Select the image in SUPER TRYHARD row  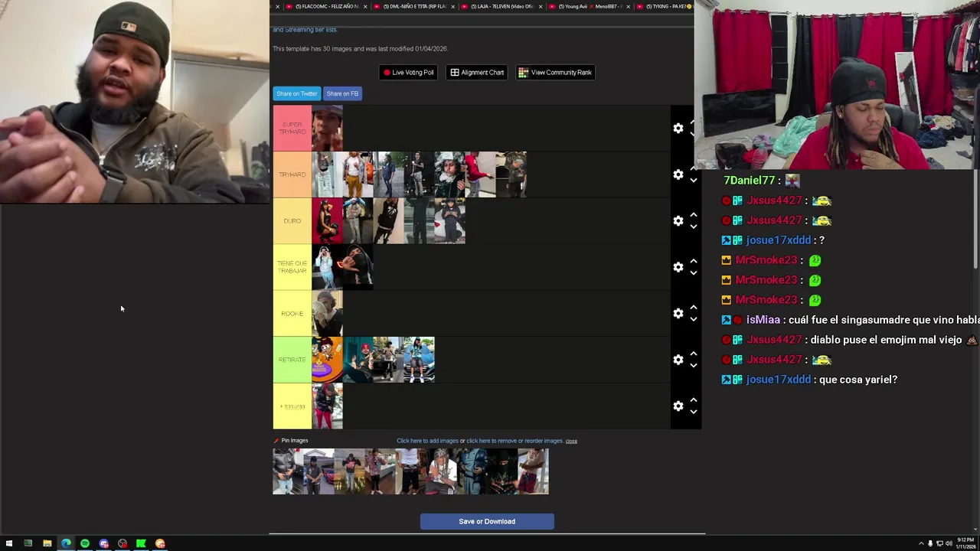click(327, 128)
